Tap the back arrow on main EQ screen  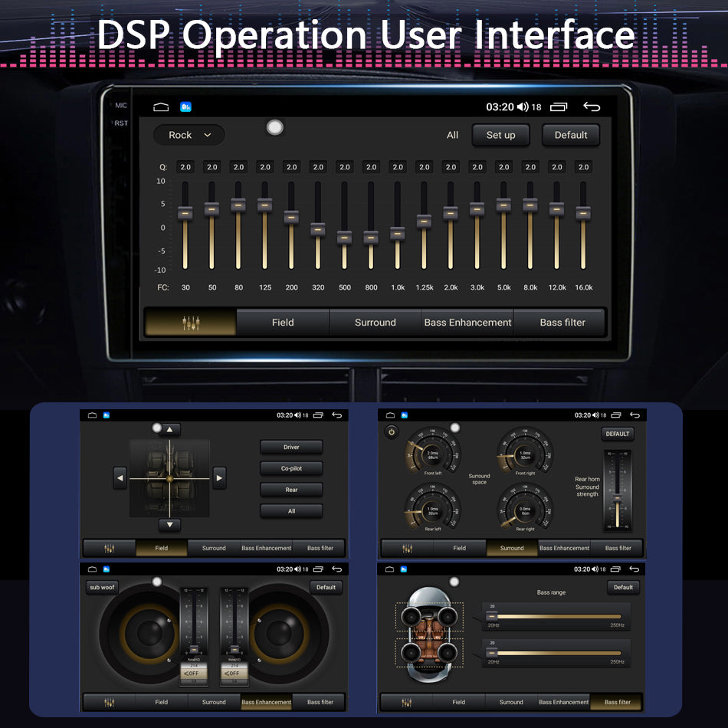[x=592, y=107]
